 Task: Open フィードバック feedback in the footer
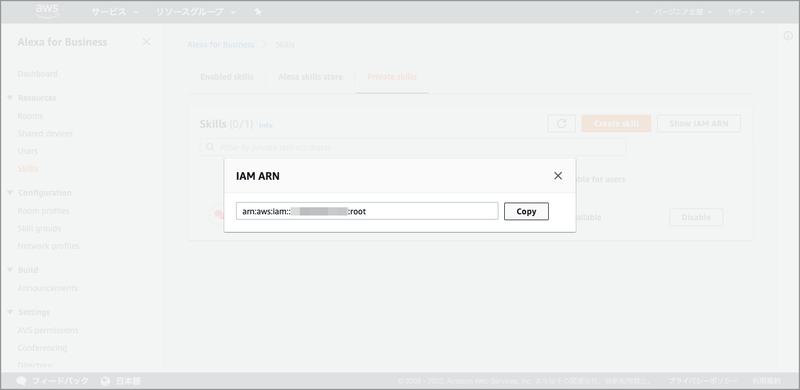coord(53,381)
